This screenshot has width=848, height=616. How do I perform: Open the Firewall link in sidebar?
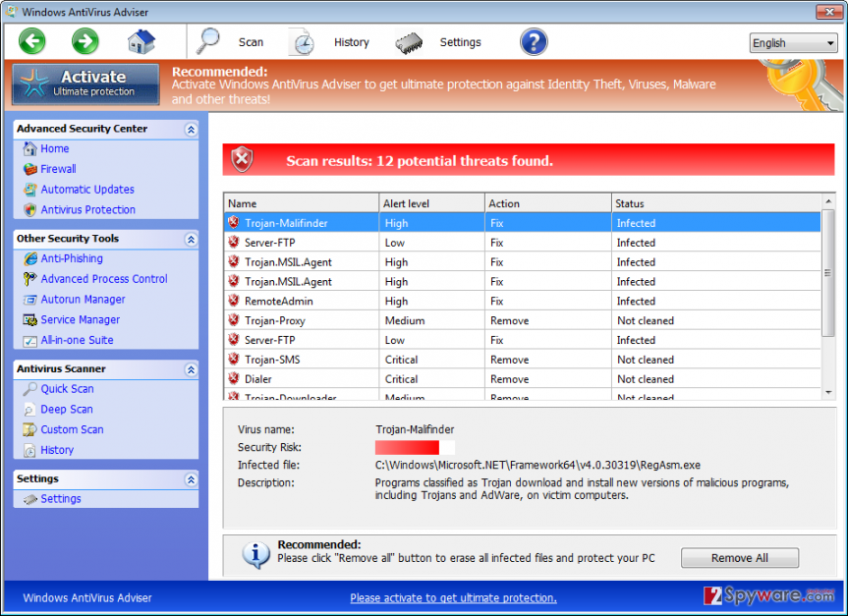click(58, 169)
